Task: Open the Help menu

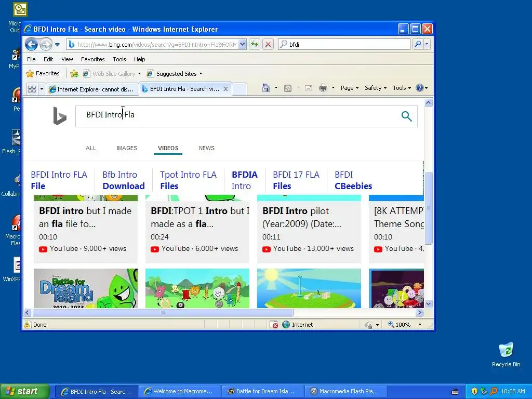Action: (x=139, y=59)
